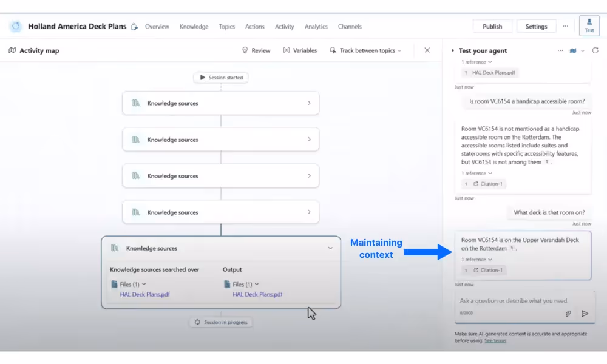Viewport: 607px width, 364px height.
Task: Click the books icon in second Knowledge sources node
Action: [x=136, y=140]
